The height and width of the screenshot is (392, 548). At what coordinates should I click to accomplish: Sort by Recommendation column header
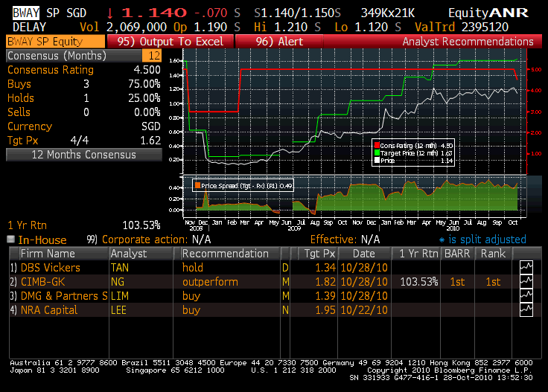coord(230,254)
